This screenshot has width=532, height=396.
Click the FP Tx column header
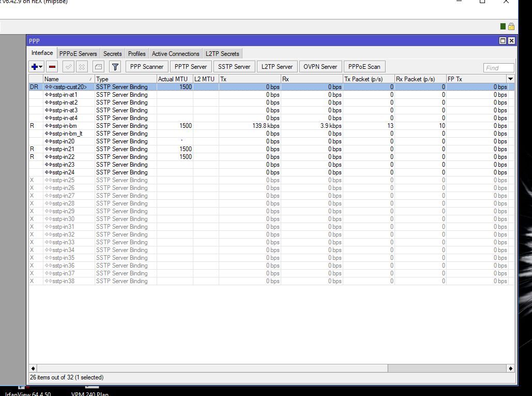point(476,79)
